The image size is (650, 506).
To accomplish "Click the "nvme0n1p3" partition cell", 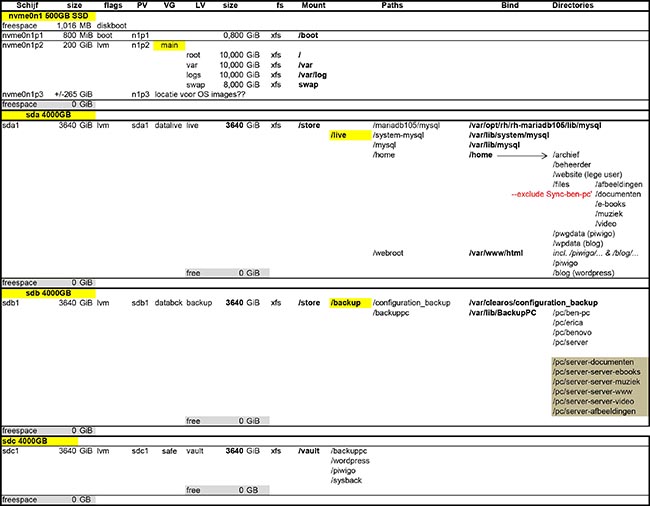I will click(22, 94).
